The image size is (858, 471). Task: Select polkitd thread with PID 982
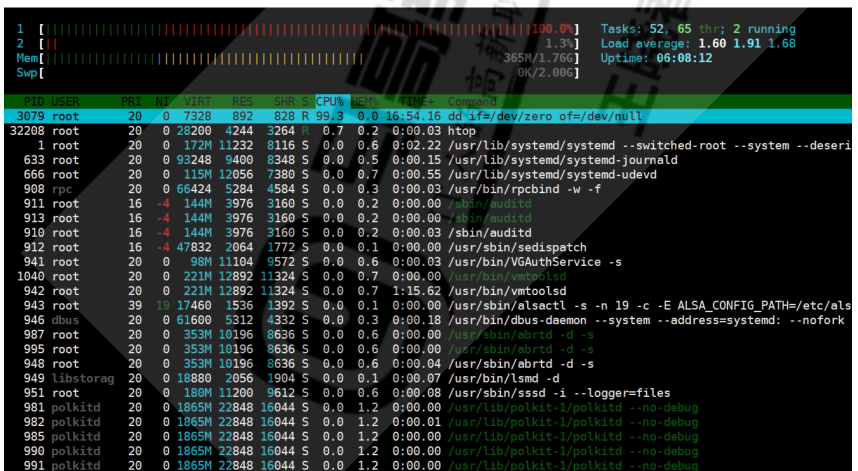click(x=428, y=422)
